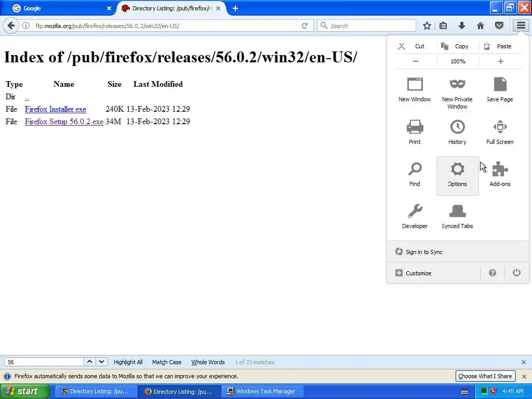This screenshot has height=399, width=532.
Task: Zoom in with the plus button
Action: pyautogui.click(x=501, y=61)
